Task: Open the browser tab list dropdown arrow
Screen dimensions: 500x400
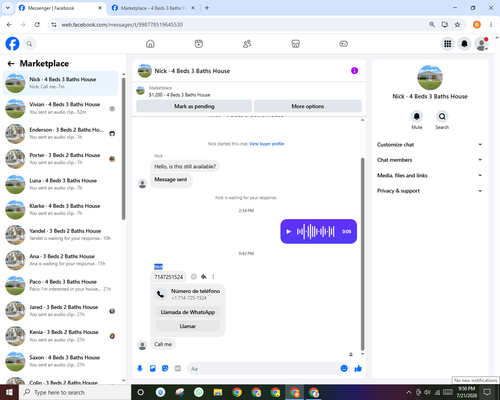Action: click(x=8, y=8)
